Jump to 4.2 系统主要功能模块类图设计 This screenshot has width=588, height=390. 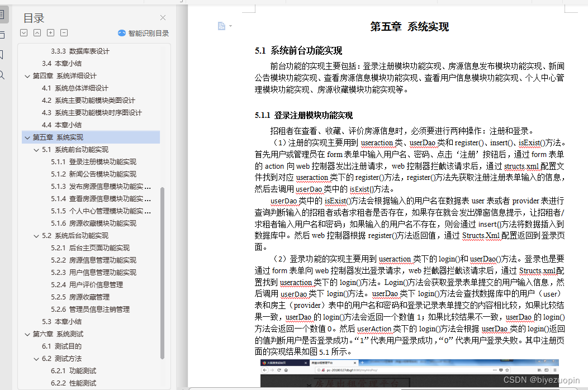point(88,101)
